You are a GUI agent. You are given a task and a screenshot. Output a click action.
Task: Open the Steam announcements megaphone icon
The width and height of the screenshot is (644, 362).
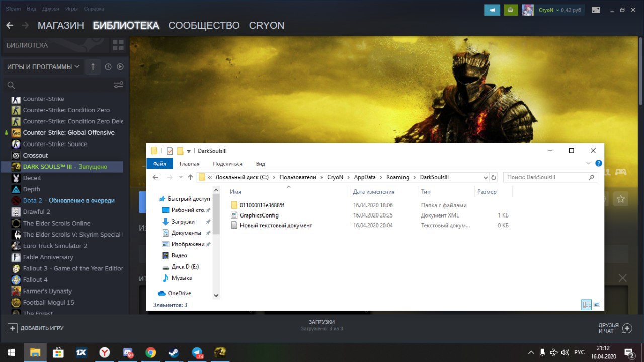click(492, 10)
